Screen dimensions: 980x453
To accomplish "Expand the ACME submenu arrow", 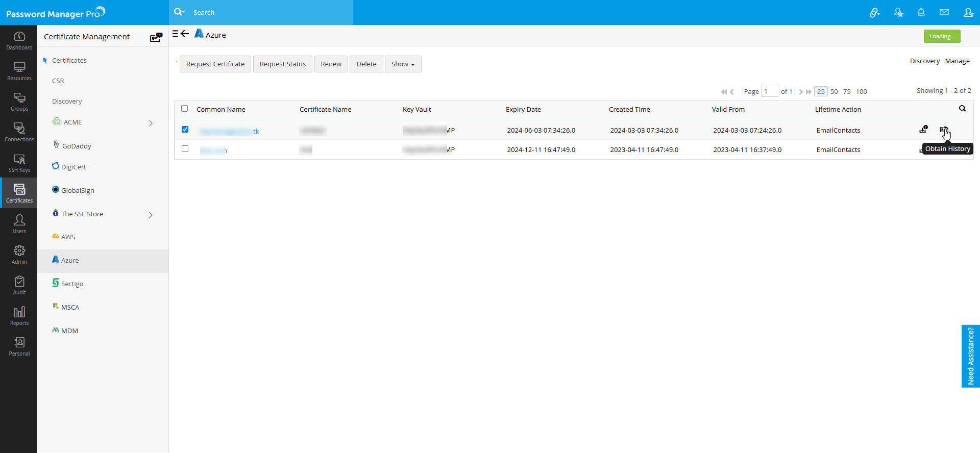I will (x=151, y=123).
